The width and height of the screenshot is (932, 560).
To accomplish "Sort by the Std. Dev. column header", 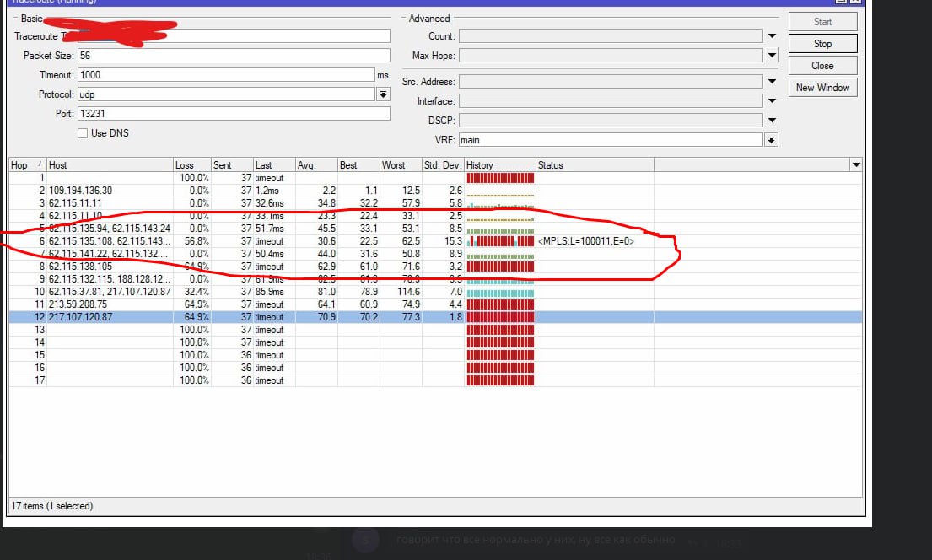I will pos(443,164).
